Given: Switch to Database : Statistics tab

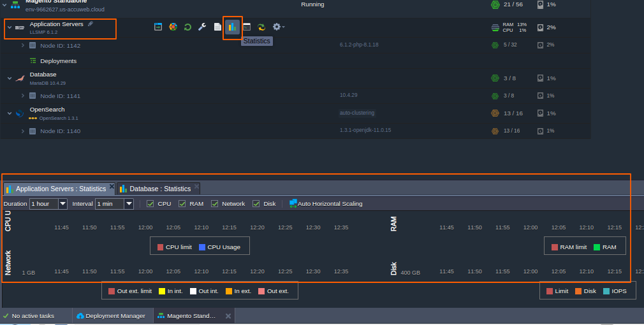Looking at the screenshot, I should (159, 189).
